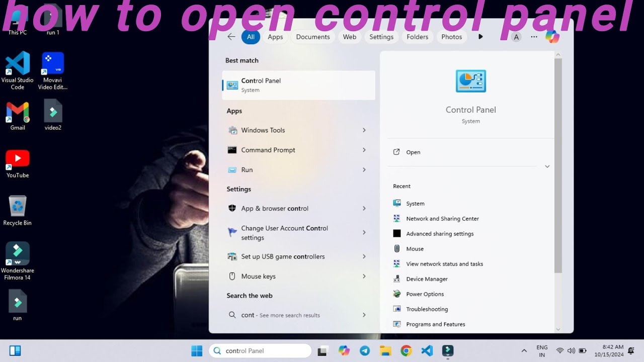644x362 pixels.
Task: Click Copilot icon in search panel
Action: (x=552, y=37)
